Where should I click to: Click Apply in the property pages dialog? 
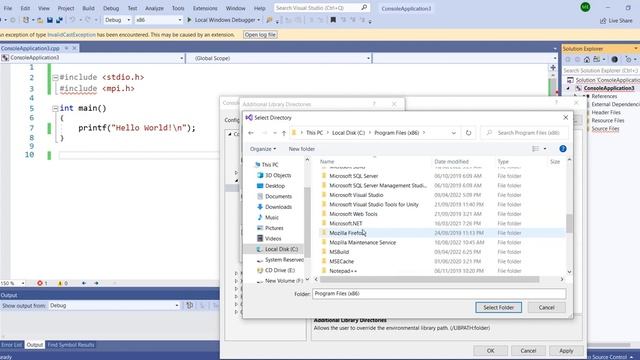tap(566, 351)
